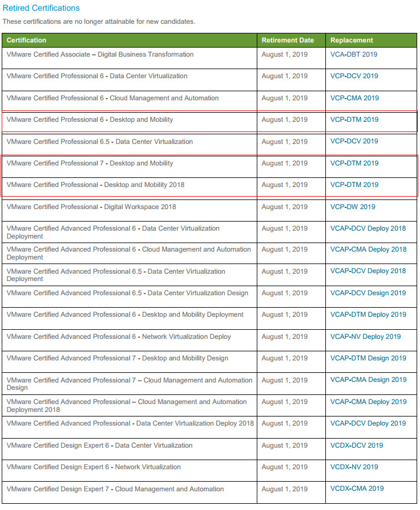Select 'Professional 6 - Desktop and Mobility' cell
420x510 pixels.
coord(129,123)
